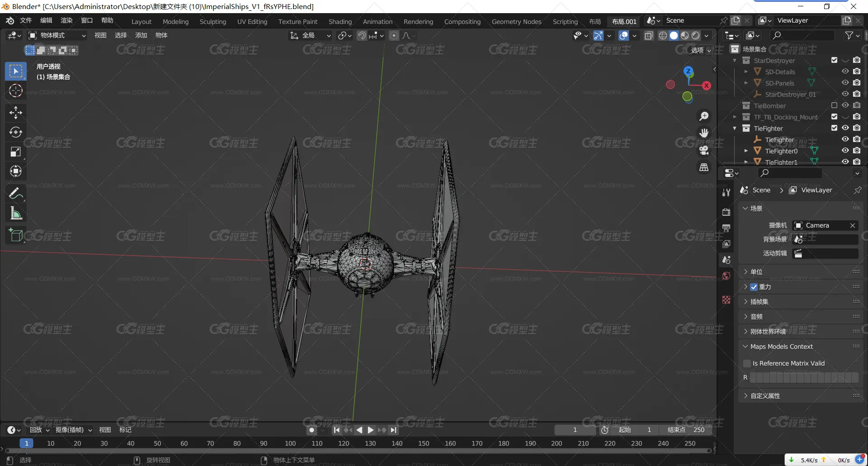The height and width of the screenshot is (466, 868).
Task: Expand the SD-Details tree item
Action: [x=746, y=71]
